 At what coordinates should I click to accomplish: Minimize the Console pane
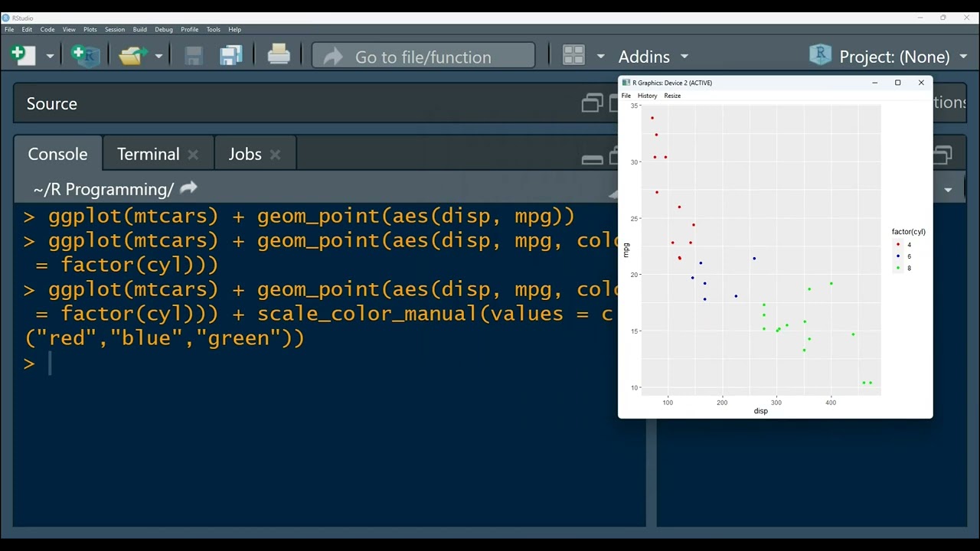point(592,159)
